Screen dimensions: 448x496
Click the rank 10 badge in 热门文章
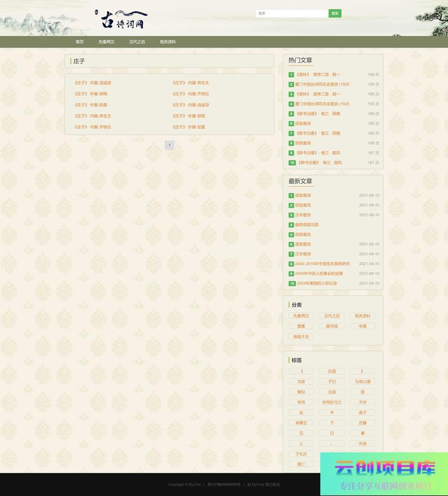tap(292, 163)
